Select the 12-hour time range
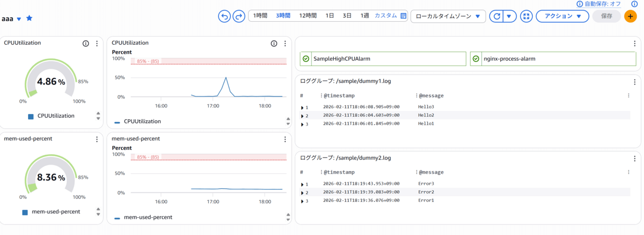Viewport: 644px width, 235px height. pyautogui.click(x=308, y=16)
